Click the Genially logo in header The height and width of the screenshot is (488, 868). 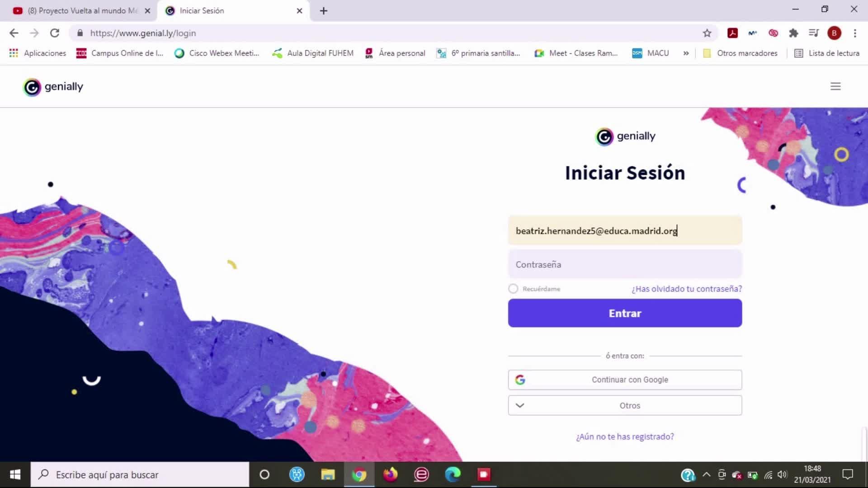pyautogui.click(x=53, y=87)
